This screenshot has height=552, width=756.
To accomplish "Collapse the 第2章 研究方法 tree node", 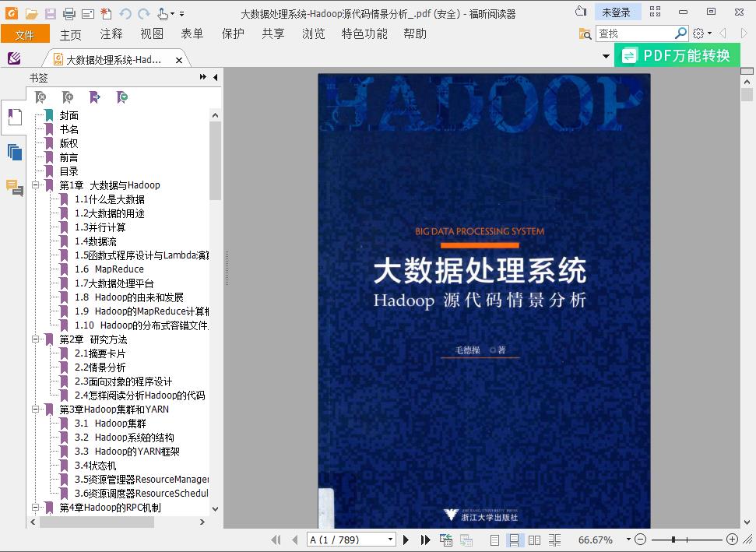I will pyautogui.click(x=35, y=339).
